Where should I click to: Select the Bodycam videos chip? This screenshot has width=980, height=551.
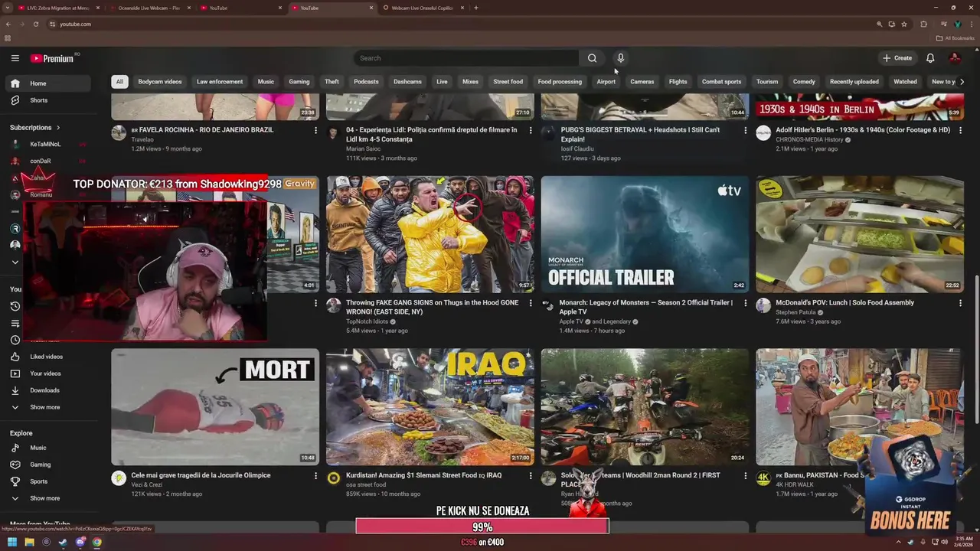160,82
